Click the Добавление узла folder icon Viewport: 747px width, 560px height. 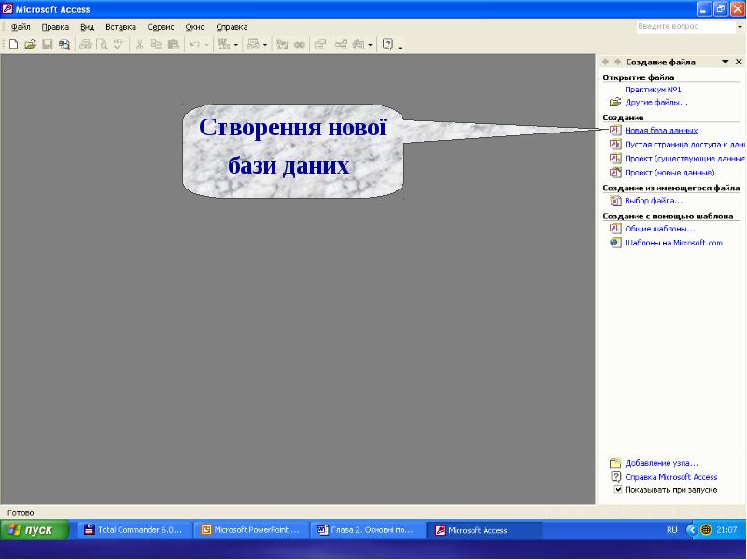click(615, 463)
